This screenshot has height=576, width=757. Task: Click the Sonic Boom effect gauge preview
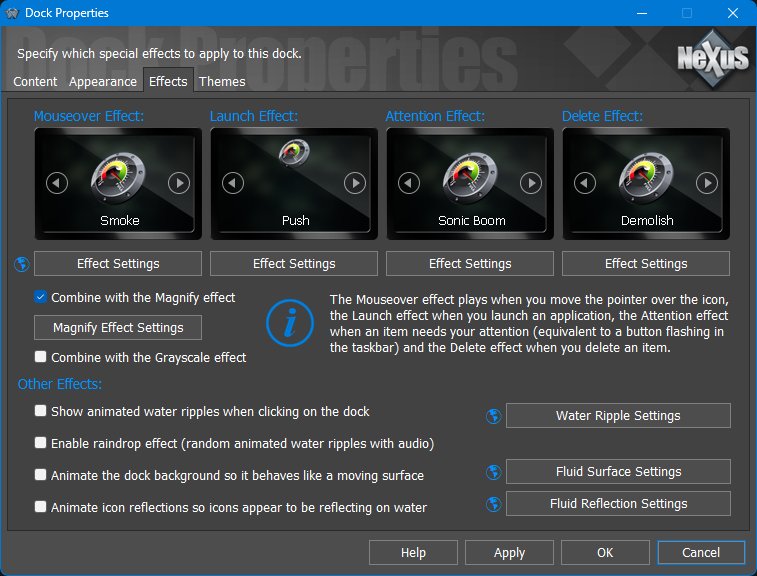470,178
